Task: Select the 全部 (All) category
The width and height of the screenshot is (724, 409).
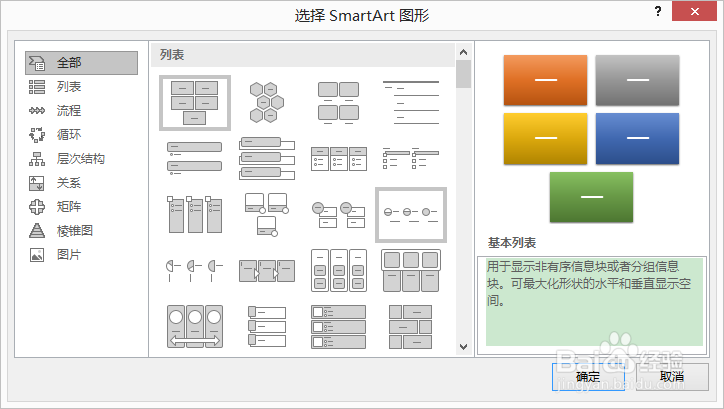Action: (81, 63)
